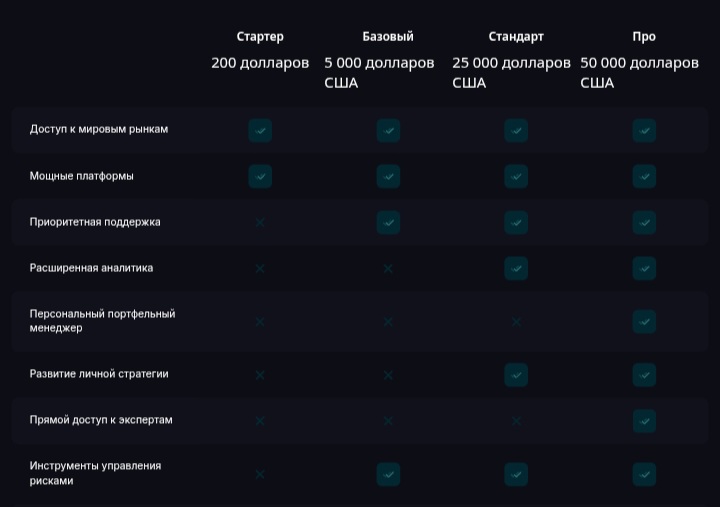The width and height of the screenshot is (720, 507).
Task: Click the Базовый cross for Расширенная аналитика
Action: [x=388, y=268]
